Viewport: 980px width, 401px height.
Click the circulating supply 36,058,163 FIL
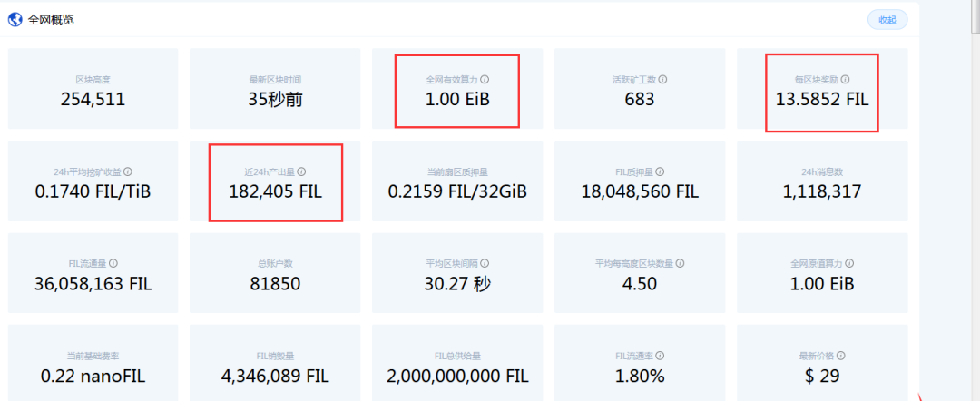click(93, 284)
